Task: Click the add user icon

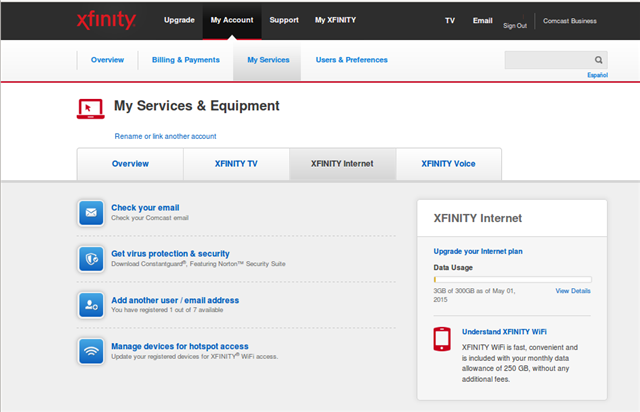Action: 91,305
